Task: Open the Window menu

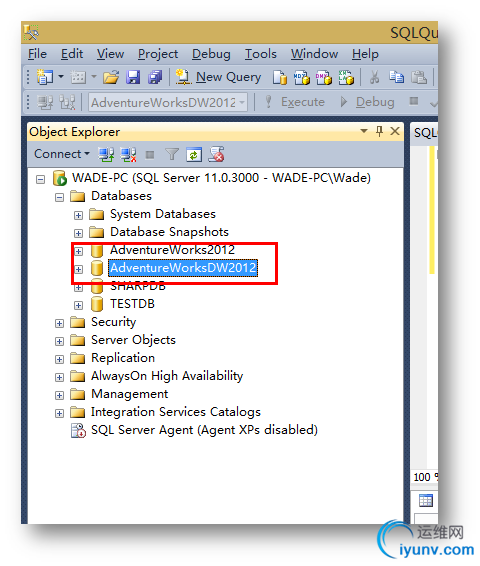Action: (314, 54)
